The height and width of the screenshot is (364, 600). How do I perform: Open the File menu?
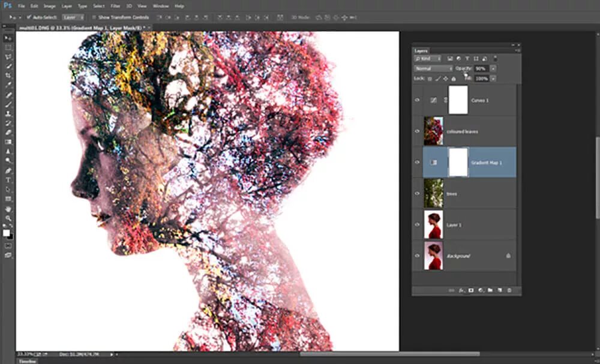22,6
